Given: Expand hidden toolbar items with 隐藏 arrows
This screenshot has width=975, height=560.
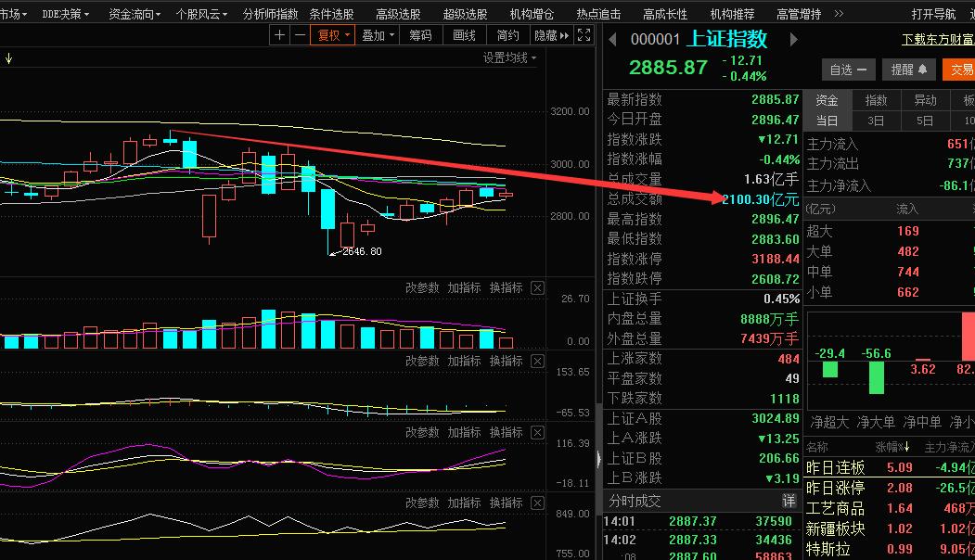Looking at the screenshot, I should pyautogui.click(x=552, y=35).
